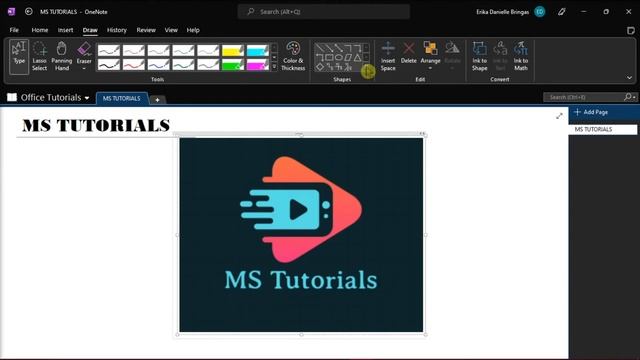Click Add Page button
Screen dimensions: 640x360
[x=591, y=112]
